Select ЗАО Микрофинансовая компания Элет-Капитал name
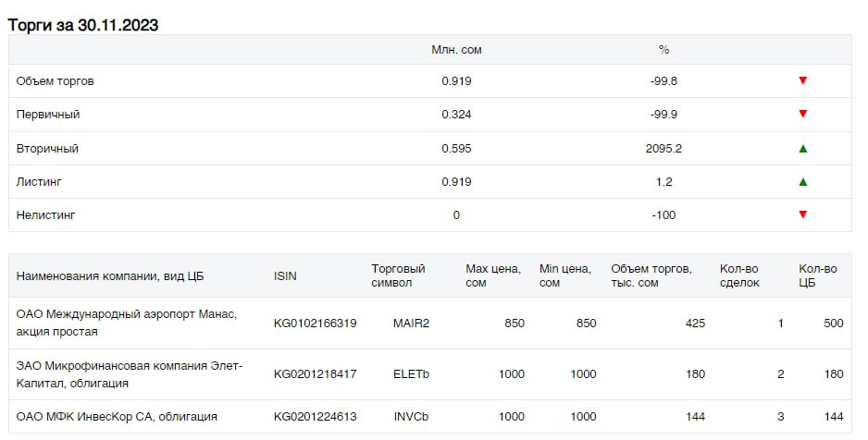Viewport: 868px width, 440px height. click(x=129, y=374)
